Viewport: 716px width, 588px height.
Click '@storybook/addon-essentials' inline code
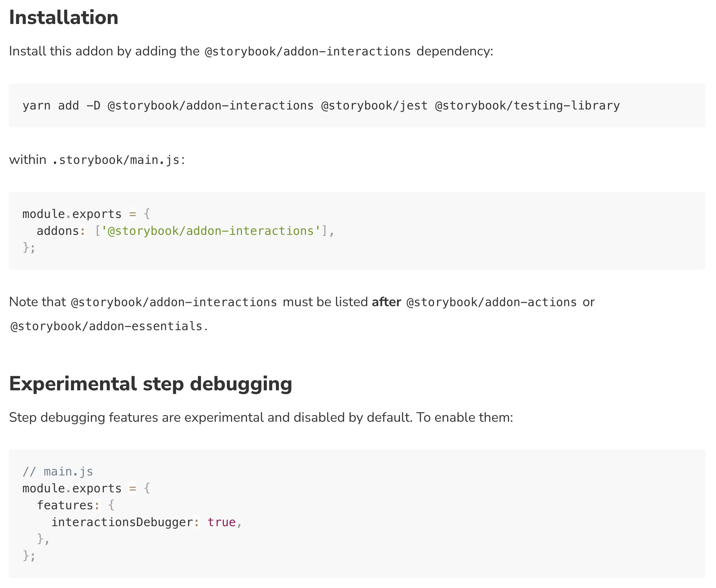pyautogui.click(x=106, y=326)
